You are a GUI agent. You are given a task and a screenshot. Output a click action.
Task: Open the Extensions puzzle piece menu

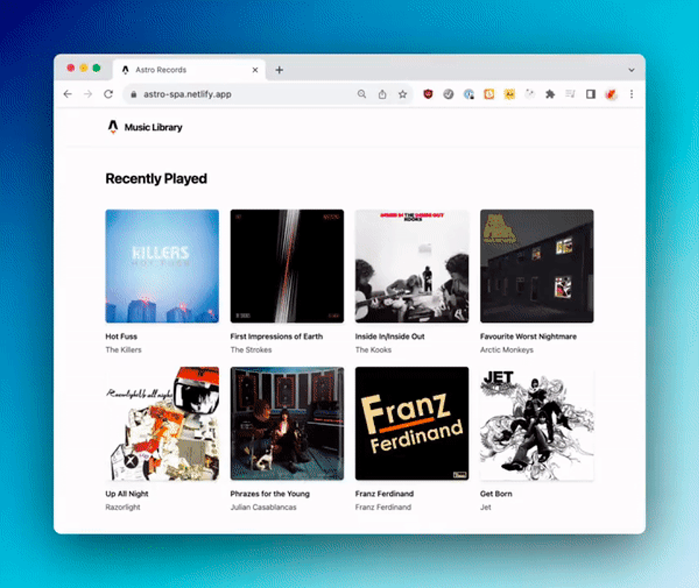coord(550,94)
